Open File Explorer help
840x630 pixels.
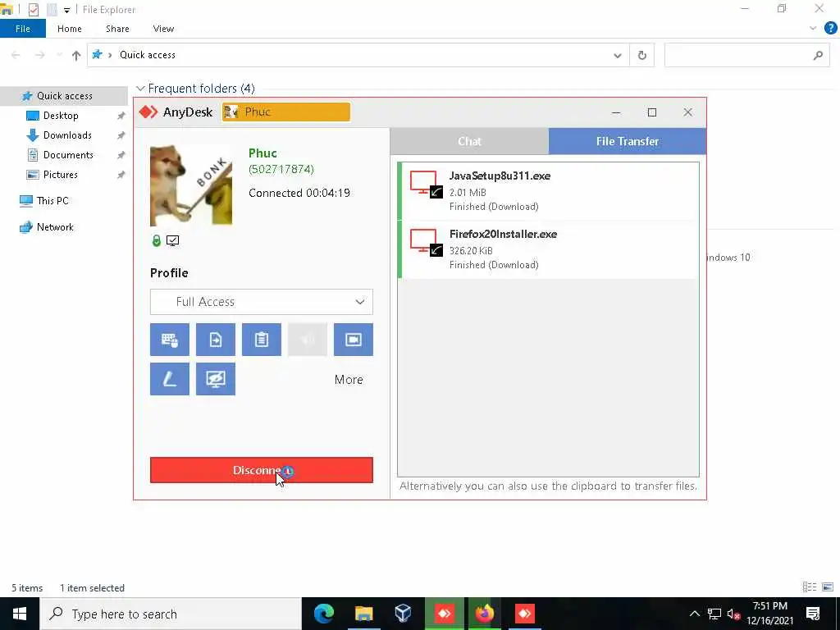[830, 29]
